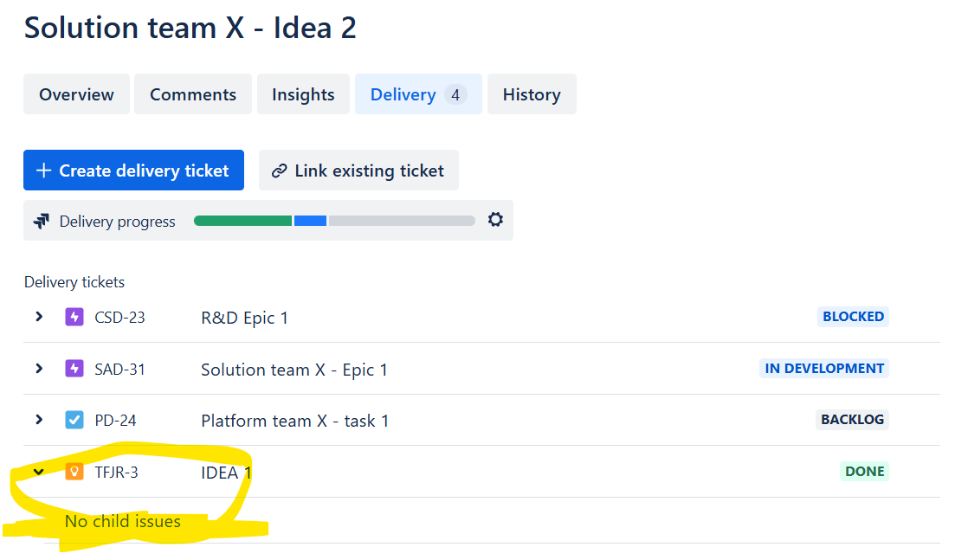Screen dimensions: 955x560
Task: Open ticket key PD-24
Action: pyautogui.click(x=116, y=421)
